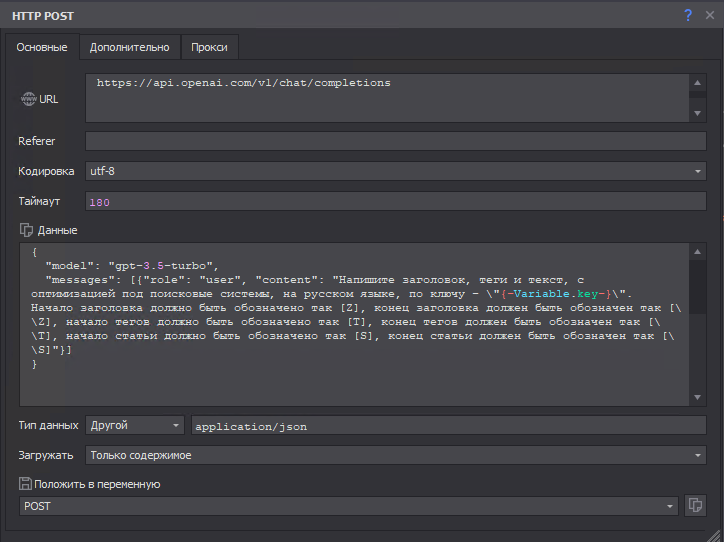Click the dialog resize grip corner
Screen dimensions: 724x542
pyautogui.click(x=714, y=535)
